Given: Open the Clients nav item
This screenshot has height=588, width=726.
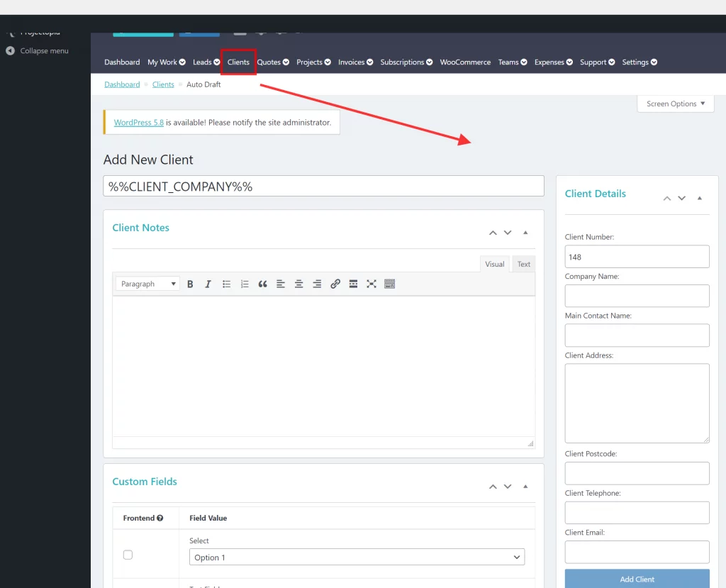Looking at the screenshot, I should [238, 62].
